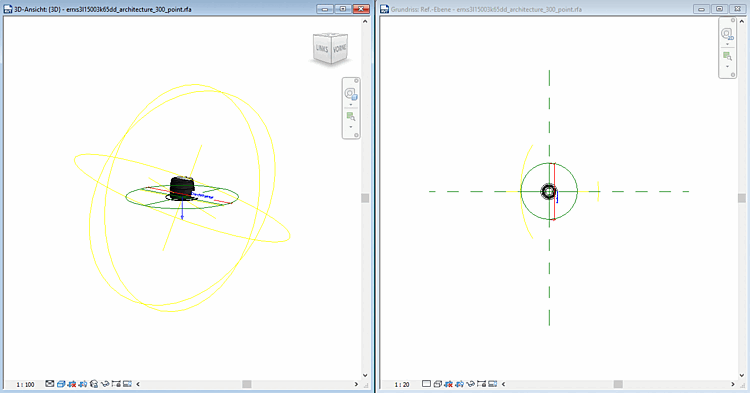
Task: Click floor plan horizontal scroll right arrow
Action: click(x=733, y=384)
